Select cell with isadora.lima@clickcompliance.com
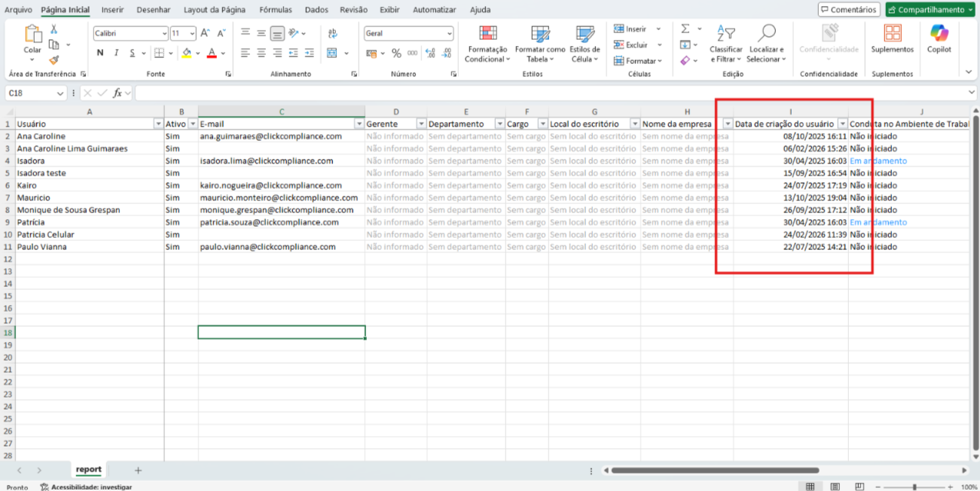 282,161
